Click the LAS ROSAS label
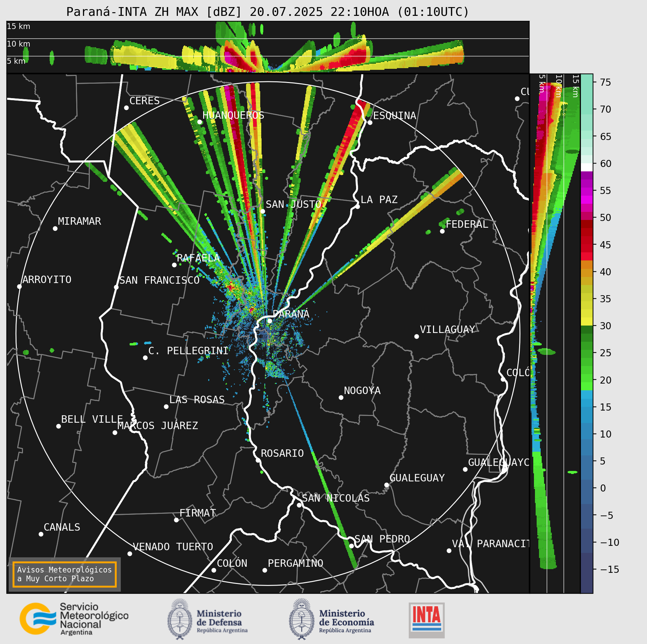This screenshot has height=644, width=647. coord(197,399)
